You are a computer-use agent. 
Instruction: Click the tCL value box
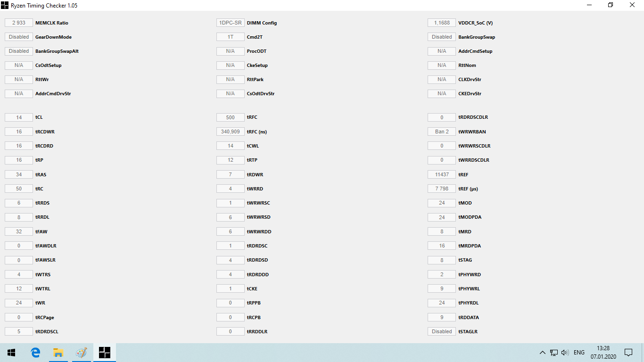(19, 117)
